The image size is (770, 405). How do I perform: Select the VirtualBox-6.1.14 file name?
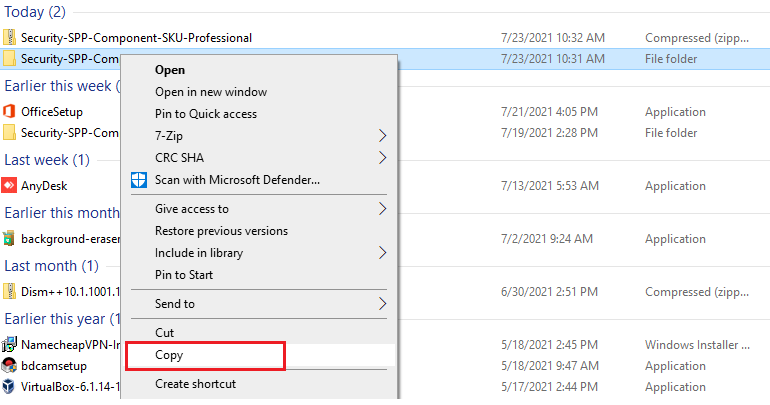tap(70, 387)
